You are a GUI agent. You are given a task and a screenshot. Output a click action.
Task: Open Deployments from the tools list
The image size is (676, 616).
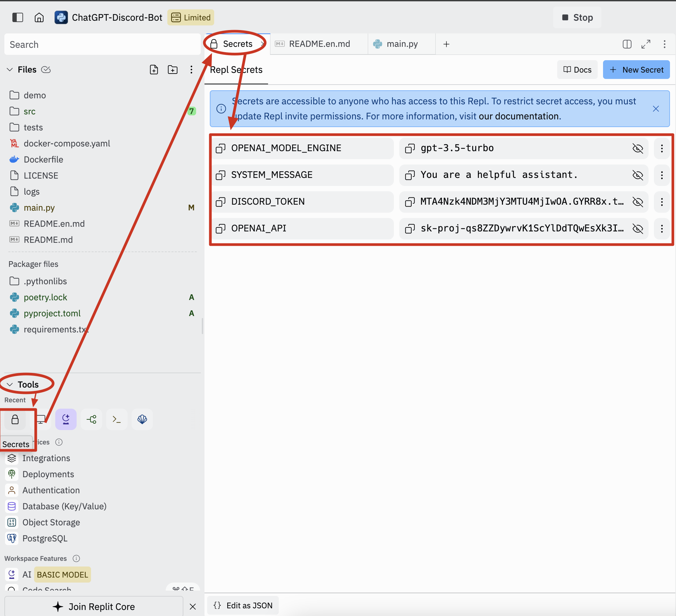coord(48,474)
